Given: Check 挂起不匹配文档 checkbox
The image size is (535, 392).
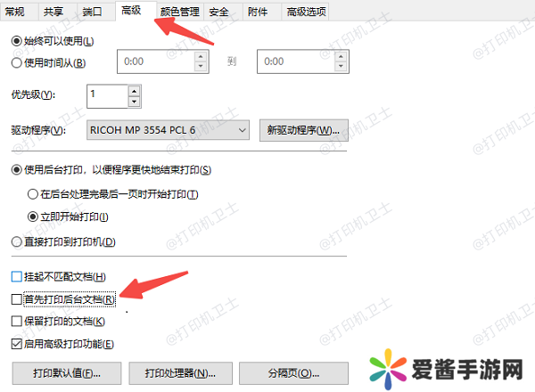Looking at the screenshot, I should point(16,276).
